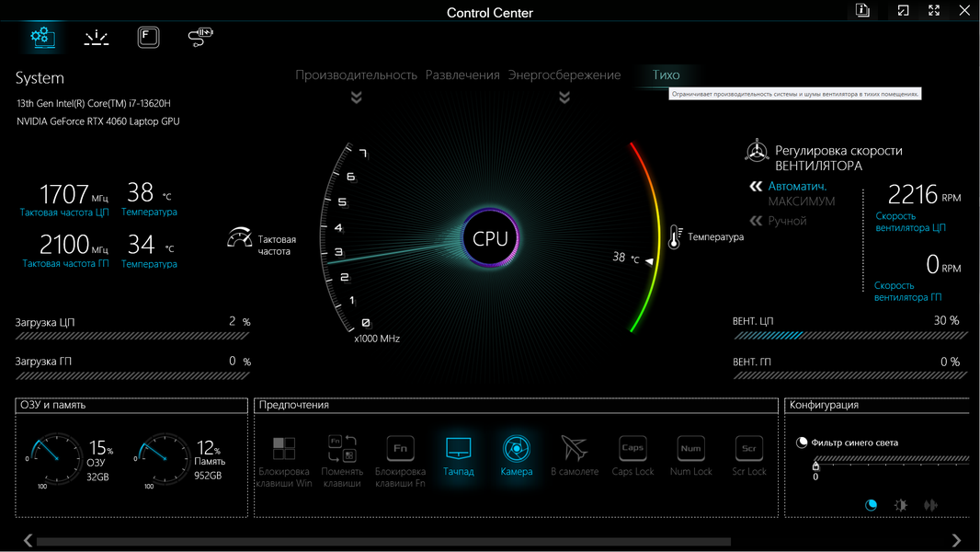The image size is (980, 552).
Task: Open the battery power settings icon
Action: point(200,37)
